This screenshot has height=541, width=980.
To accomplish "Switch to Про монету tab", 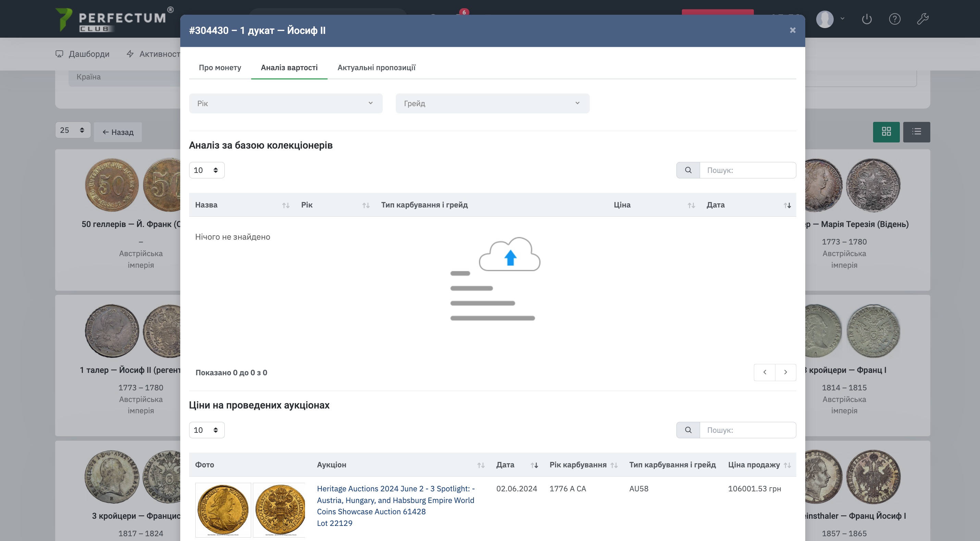I will (x=220, y=68).
